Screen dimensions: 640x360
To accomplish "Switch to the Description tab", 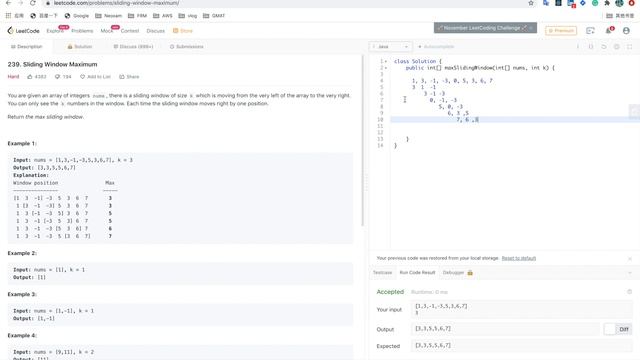I will (27, 47).
